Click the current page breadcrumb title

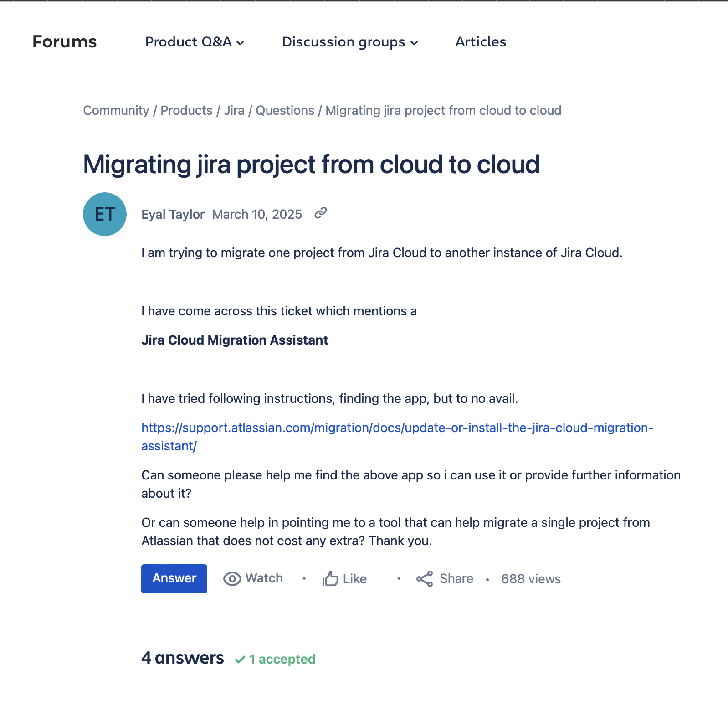click(x=443, y=110)
